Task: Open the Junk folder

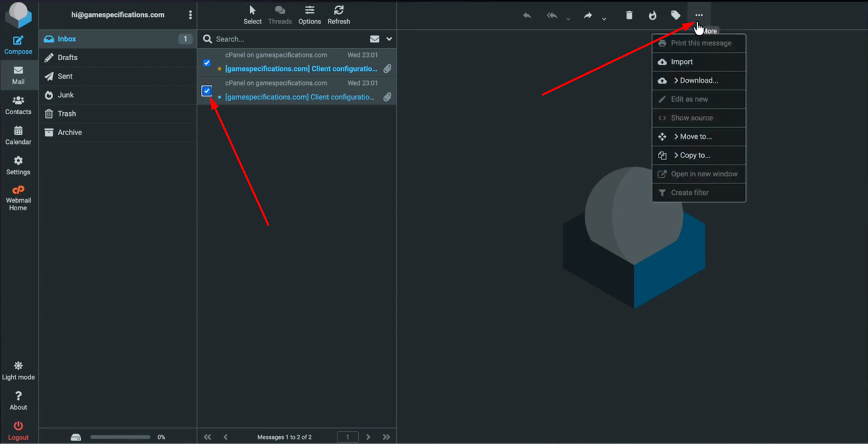Action: click(x=66, y=95)
